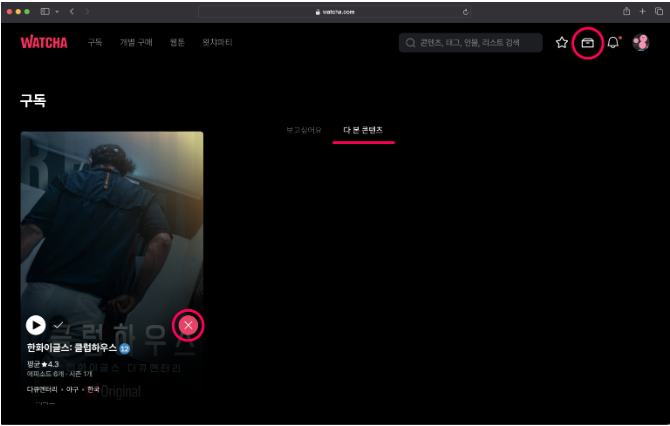Click the browser share icon
Viewport: 670px width, 426px height.
click(627, 11)
